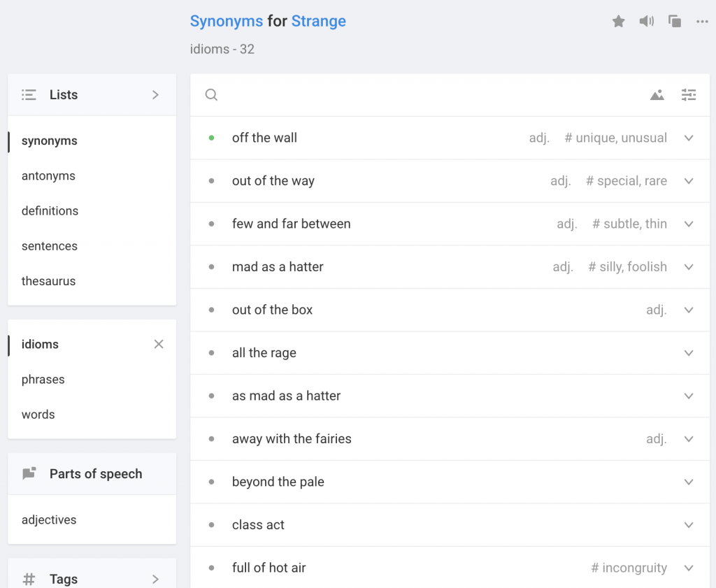716x588 pixels.
Task: Click the '# silly, foolish' tag
Action: [627, 267]
